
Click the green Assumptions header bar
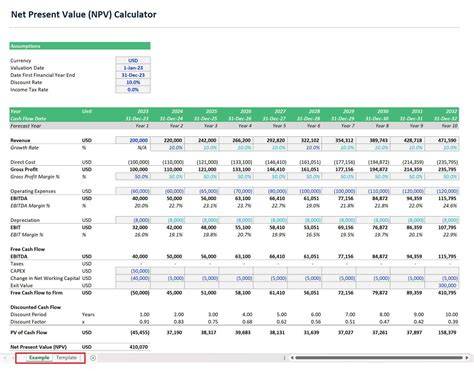80,46
